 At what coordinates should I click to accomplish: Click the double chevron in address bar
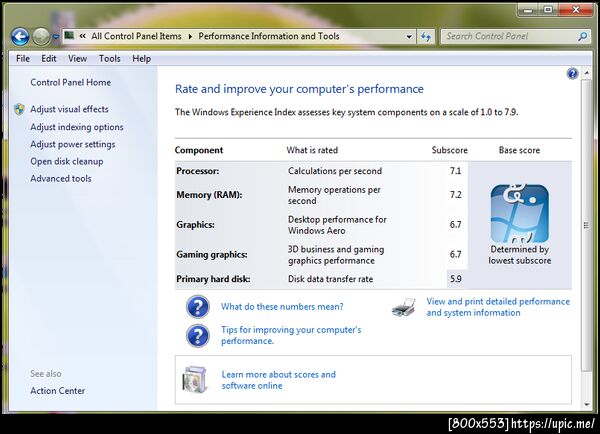(83, 36)
